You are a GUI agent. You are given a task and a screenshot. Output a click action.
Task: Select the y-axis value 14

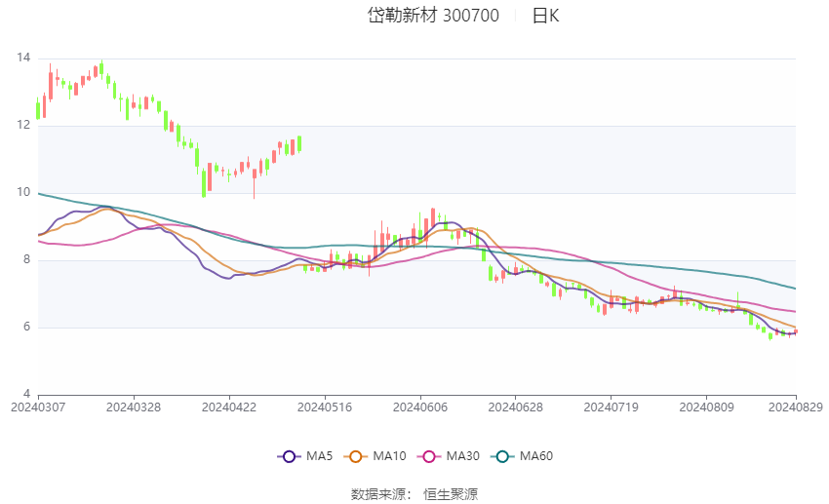[x=23, y=58]
